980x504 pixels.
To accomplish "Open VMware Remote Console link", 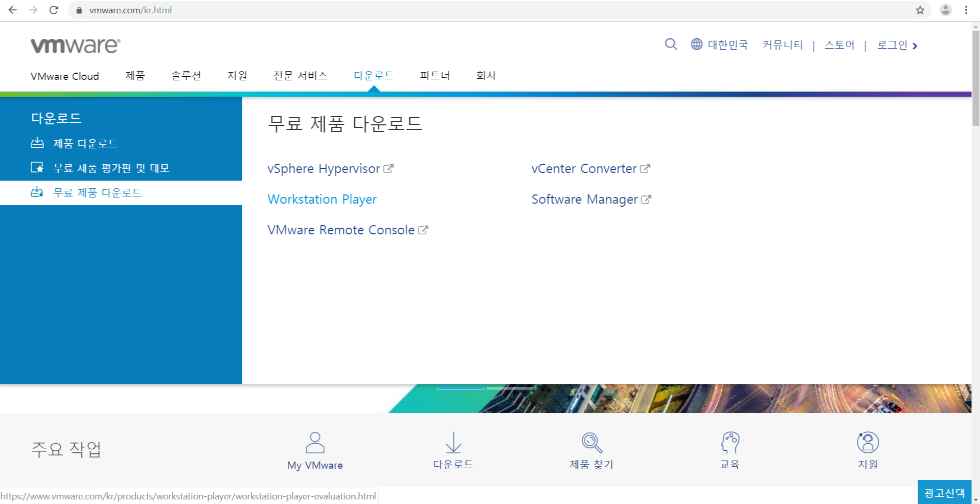I will click(341, 230).
